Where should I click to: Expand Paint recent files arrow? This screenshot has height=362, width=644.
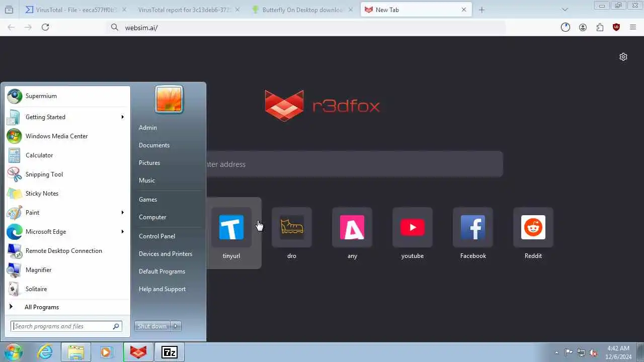(x=123, y=213)
